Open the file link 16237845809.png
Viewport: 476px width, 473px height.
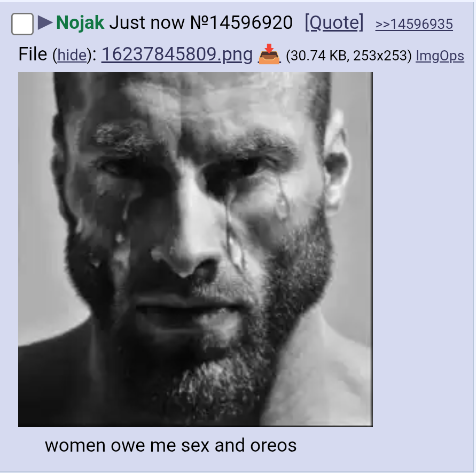coord(177,55)
